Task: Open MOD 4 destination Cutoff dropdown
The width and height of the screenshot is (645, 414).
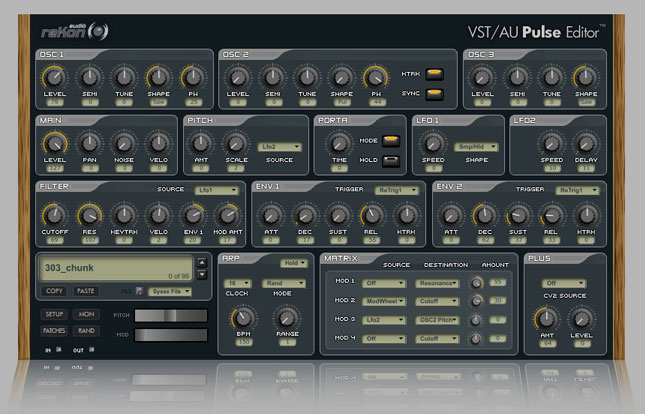Action: 437,339
